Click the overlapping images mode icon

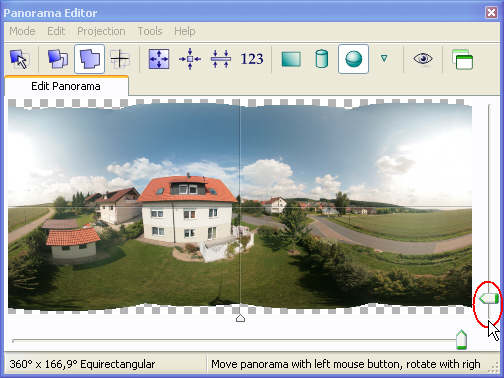coord(58,59)
